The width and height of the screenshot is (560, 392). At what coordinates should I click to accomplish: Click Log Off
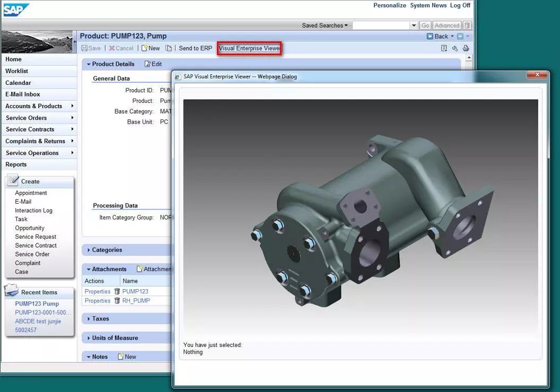pyautogui.click(x=460, y=5)
